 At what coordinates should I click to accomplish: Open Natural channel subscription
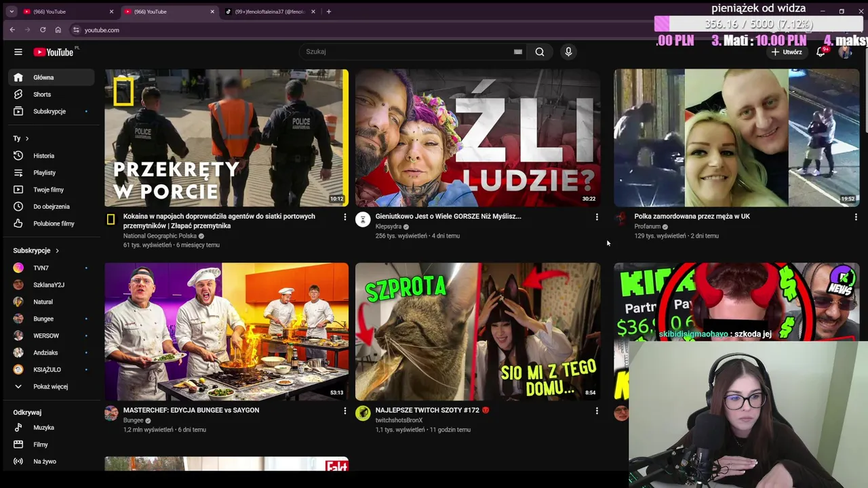52,302
